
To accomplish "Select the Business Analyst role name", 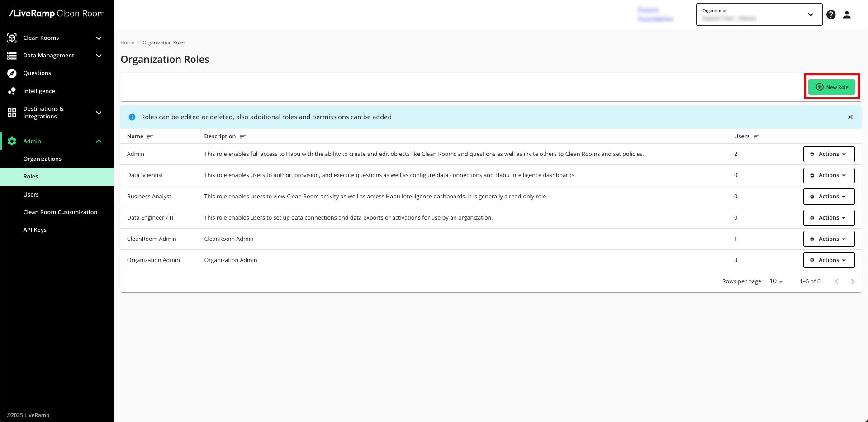I will (x=149, y=197).
